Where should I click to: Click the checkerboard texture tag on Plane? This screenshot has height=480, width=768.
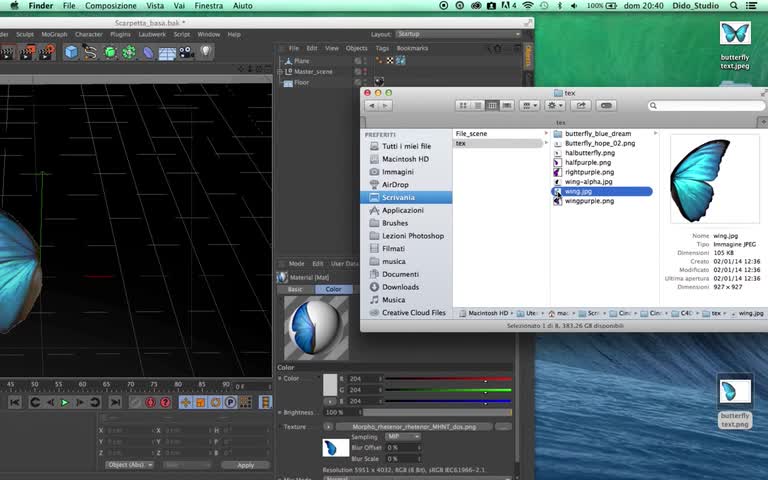pyautogui.click(x=390, y=61)
